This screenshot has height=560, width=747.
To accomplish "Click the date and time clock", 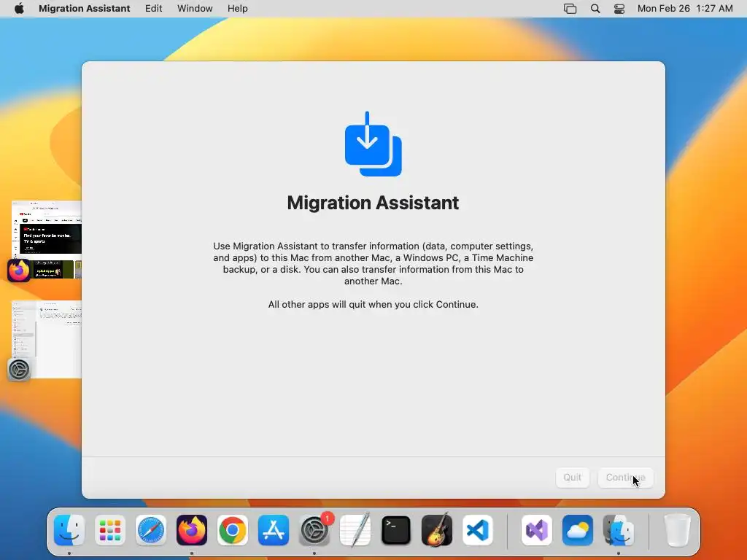I will [x=684, y=9].
